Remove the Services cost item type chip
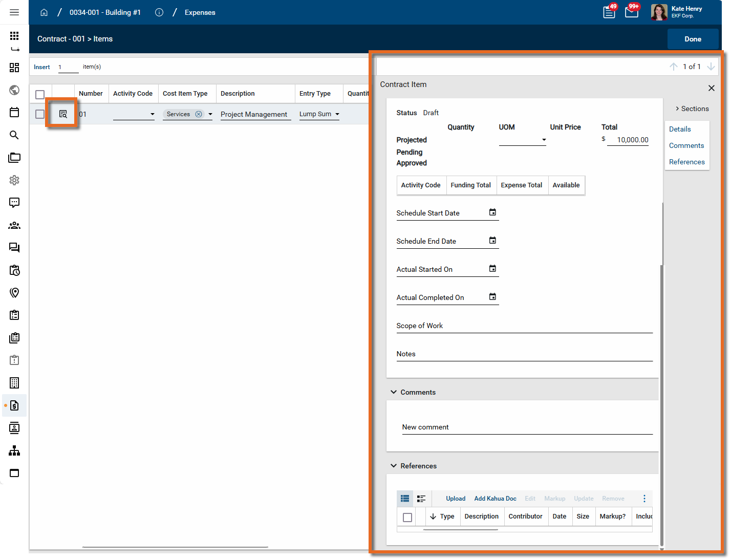The image size is (731, 560). click(199, 114)
